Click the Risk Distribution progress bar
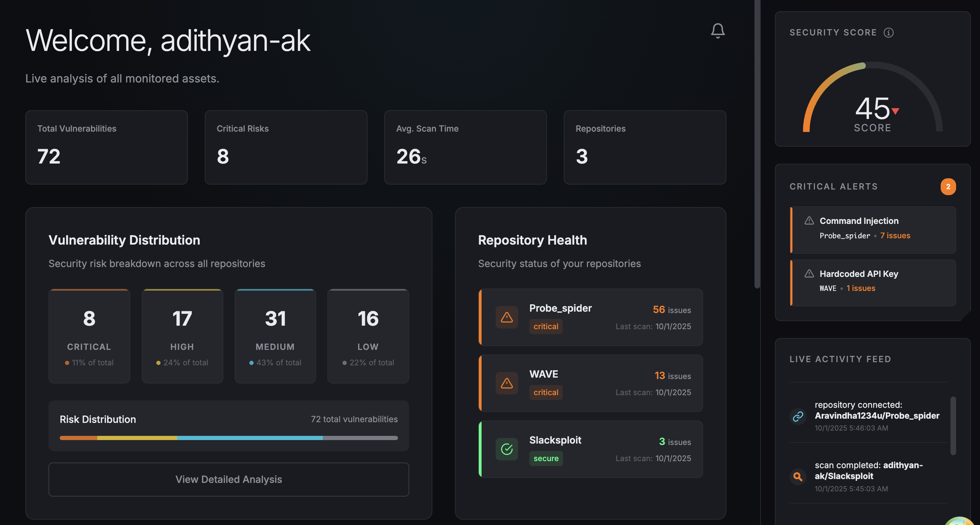Screen dimensions: 980x525 coord(228,438)
